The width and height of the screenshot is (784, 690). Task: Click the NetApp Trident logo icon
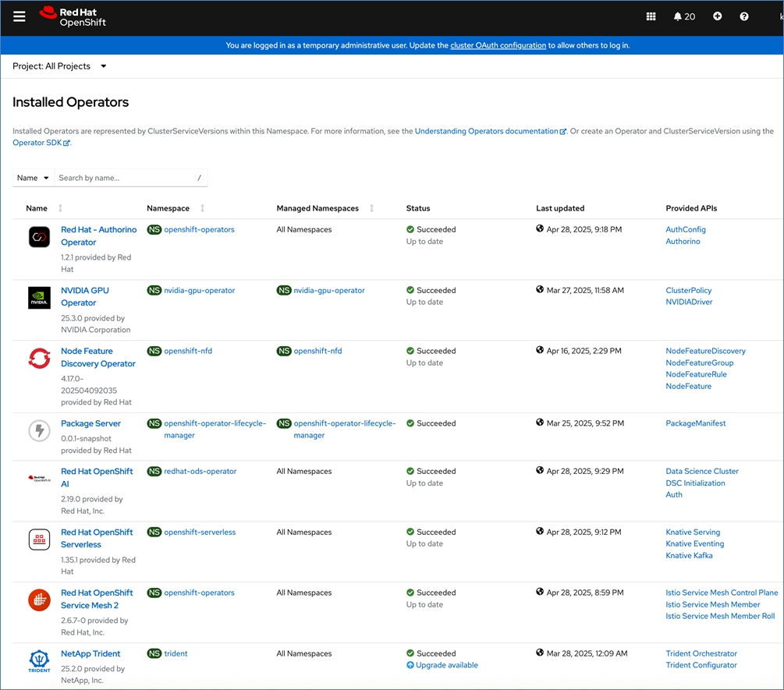coord(39,661)
